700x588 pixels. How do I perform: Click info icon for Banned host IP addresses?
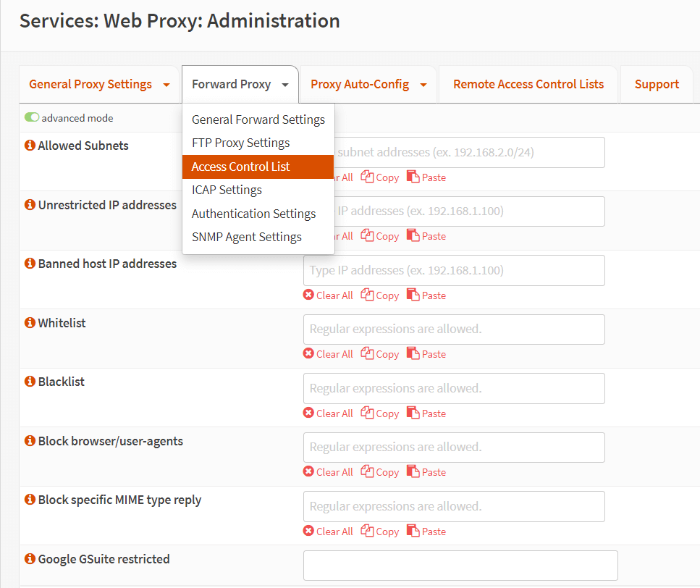click(x=30, y=264)
